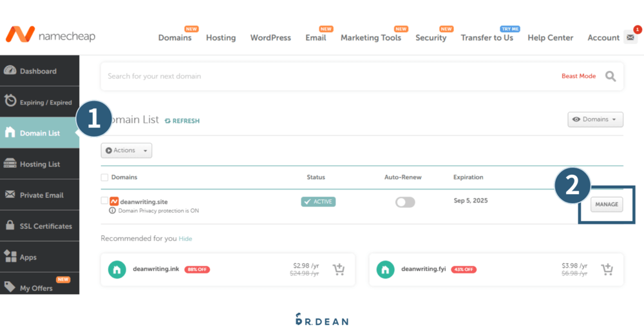Screen dimensions: 644x336
Task: Open Transfer to Us menu
Action: pyautogui.click(x=487, y=37)
